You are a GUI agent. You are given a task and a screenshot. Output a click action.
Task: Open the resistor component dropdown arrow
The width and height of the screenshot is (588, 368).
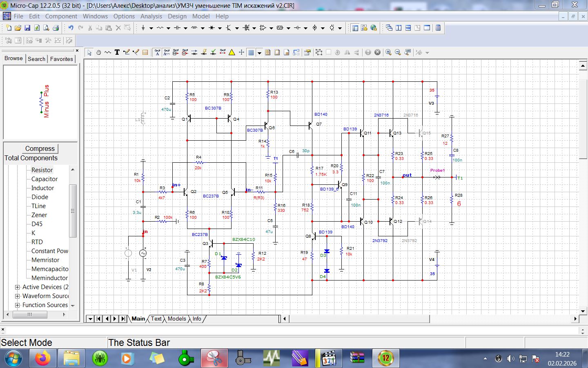168,28
